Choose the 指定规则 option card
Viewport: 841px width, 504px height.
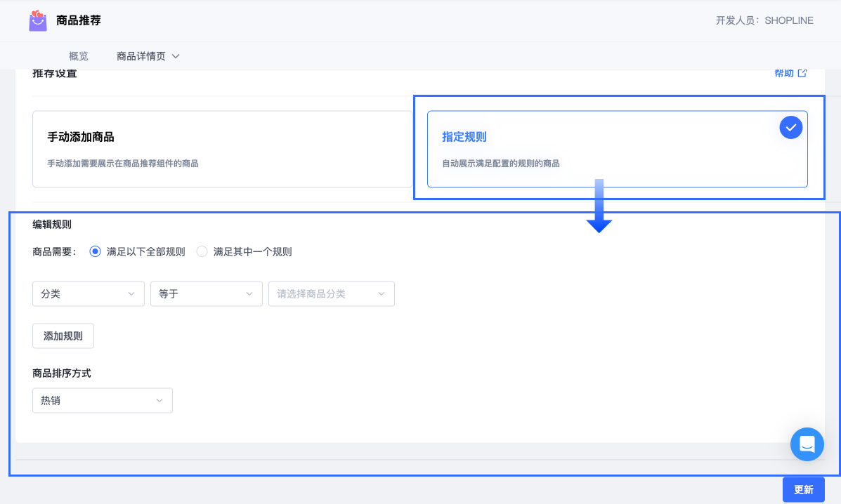click(618, 149)
